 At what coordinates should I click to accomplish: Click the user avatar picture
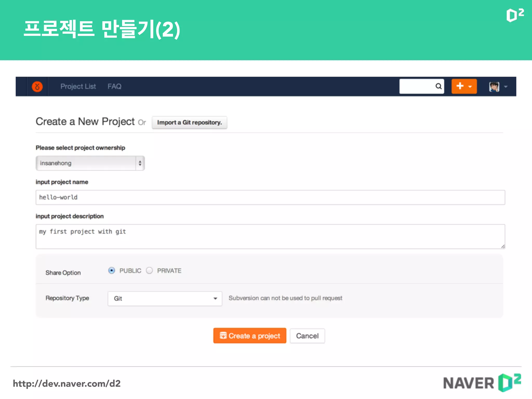click(494, 87)
